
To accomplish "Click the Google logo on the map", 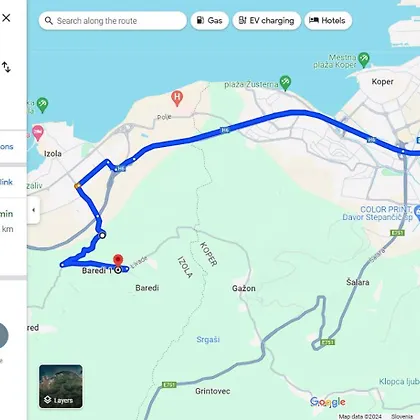I will tap(328, 402).
